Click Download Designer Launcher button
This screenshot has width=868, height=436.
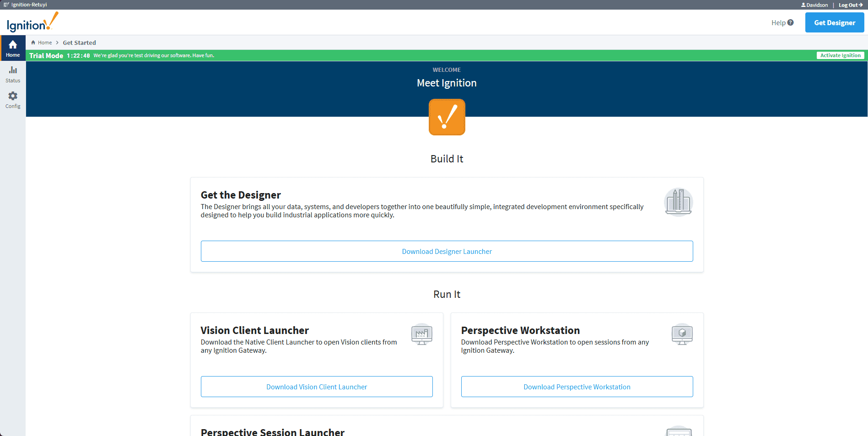447,251
